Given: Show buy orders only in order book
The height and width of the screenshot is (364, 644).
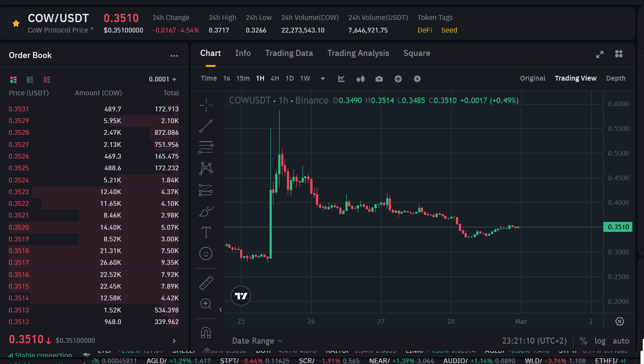Looking at the screenshot, I should (x=30, y=79).
